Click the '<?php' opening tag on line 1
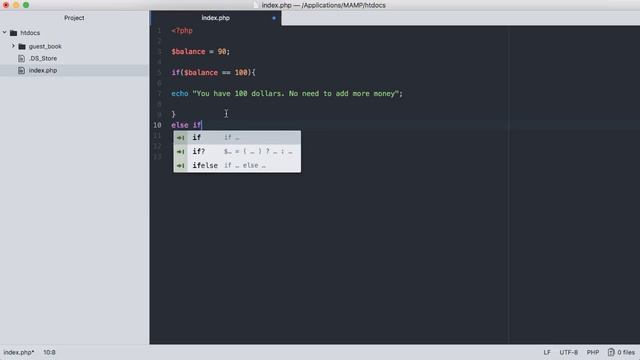Image resolution: width=640 pixels, height=360 pixels. click(x=182, y=31)
